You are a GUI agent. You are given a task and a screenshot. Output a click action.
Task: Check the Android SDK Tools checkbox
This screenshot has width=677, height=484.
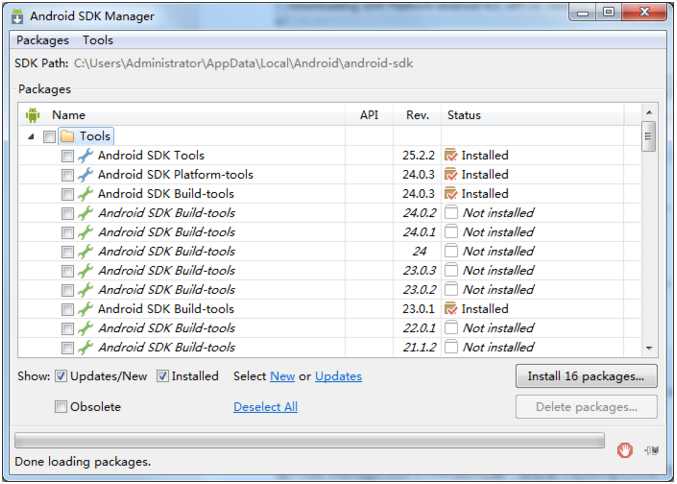[x=67, y=156]
